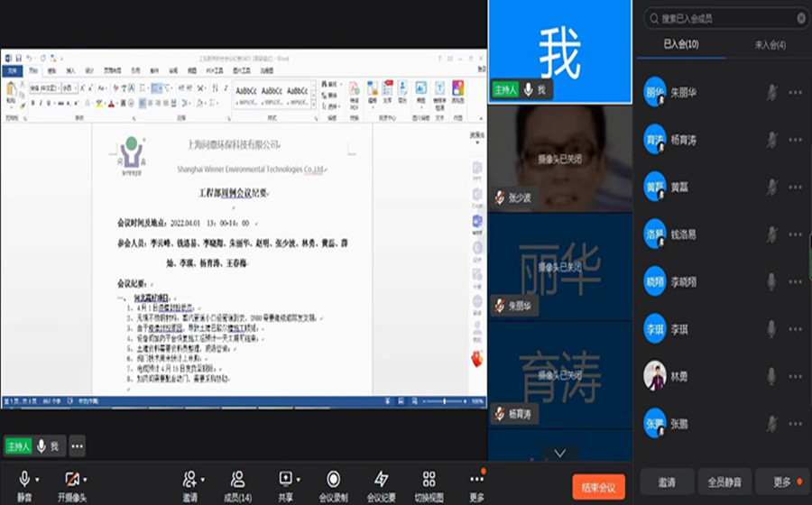Click the 搜索已入会成员 search field
This screenshot has height=505, width=812.
click(x=722, y=18)
